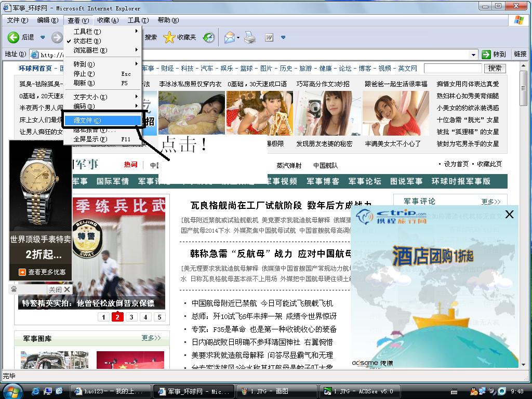Select slideshow page 1
532x399 pixels.
(103, 317)
